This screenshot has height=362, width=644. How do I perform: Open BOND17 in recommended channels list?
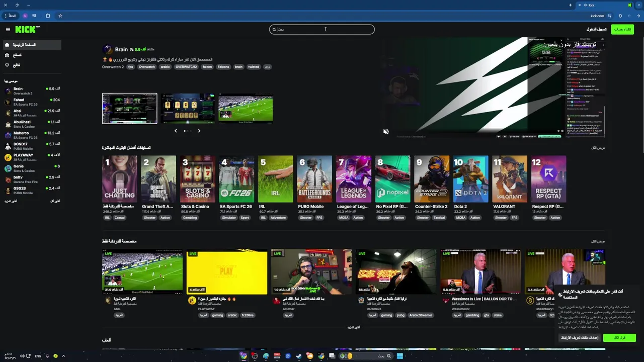pos(32,146)
